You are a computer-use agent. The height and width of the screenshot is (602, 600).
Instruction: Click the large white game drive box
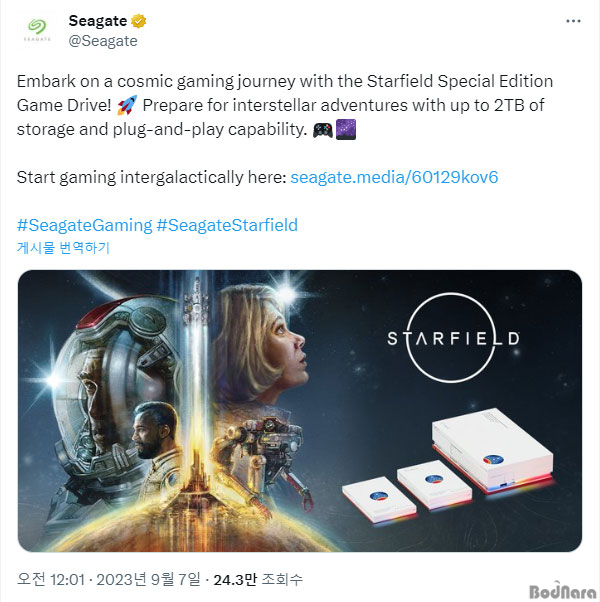[x=493, y=450]
